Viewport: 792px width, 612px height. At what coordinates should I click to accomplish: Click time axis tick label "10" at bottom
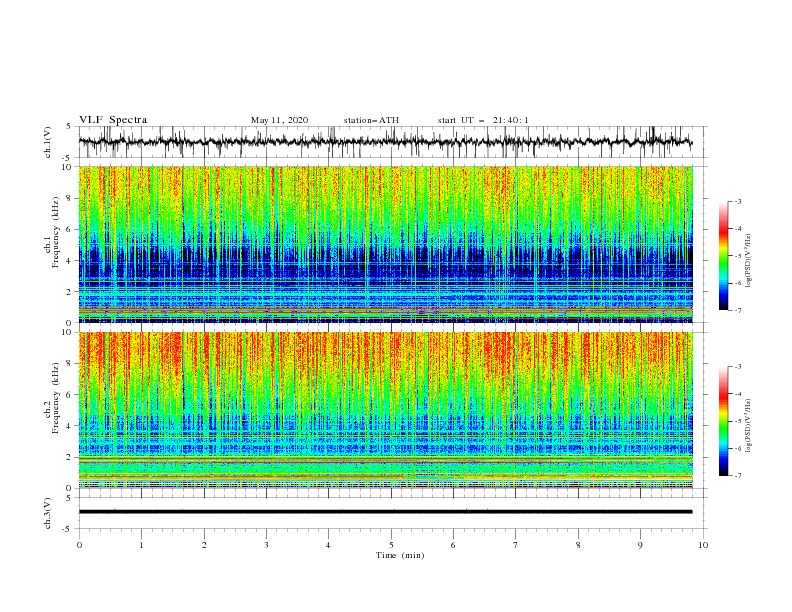pos(703,545)
